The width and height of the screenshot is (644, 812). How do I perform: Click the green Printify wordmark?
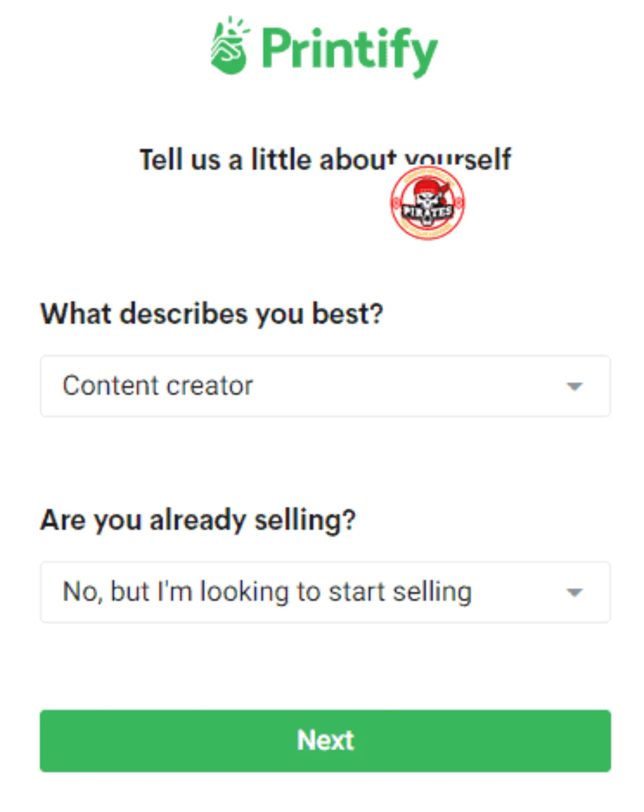tap(349, 51)
